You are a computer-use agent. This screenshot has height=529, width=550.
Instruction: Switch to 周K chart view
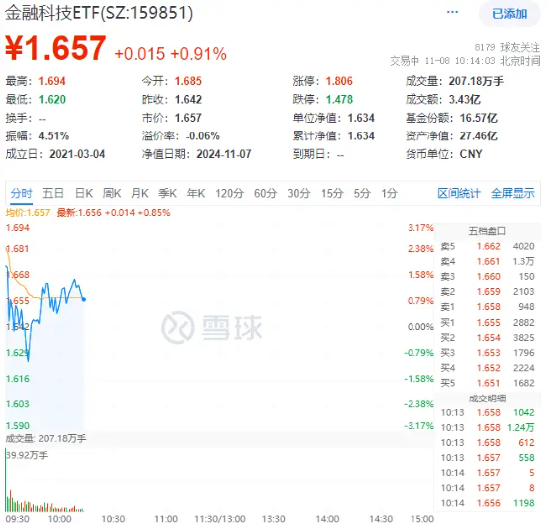coord(112,193)
